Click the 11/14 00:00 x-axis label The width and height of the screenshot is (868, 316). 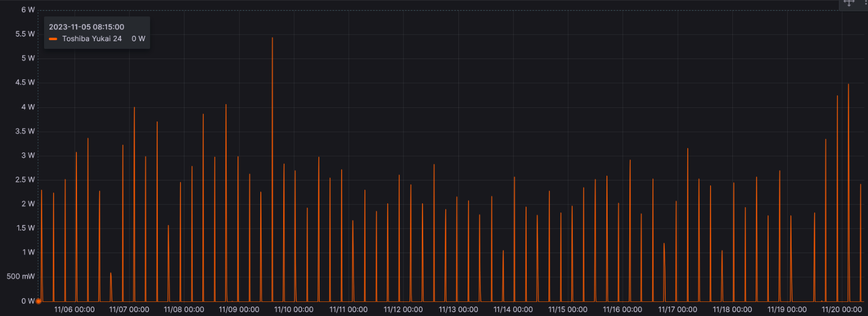click(x=513, y=309)
